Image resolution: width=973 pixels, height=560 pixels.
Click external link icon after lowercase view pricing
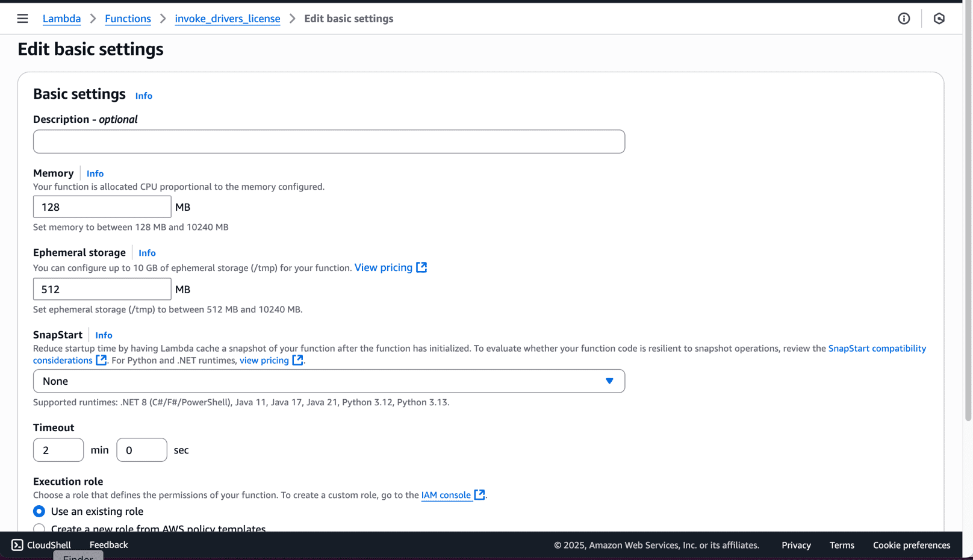pyautogui.click(x=297, y=360)
